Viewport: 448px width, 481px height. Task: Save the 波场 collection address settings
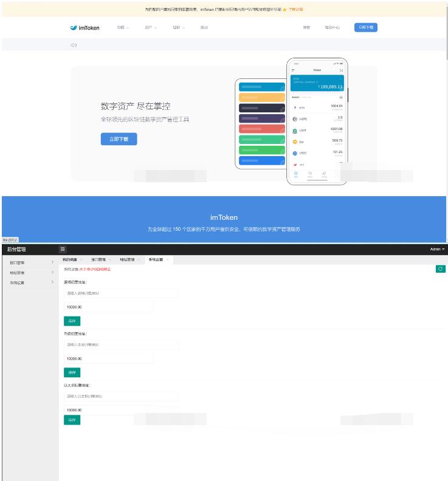click(x=72, y=321)
